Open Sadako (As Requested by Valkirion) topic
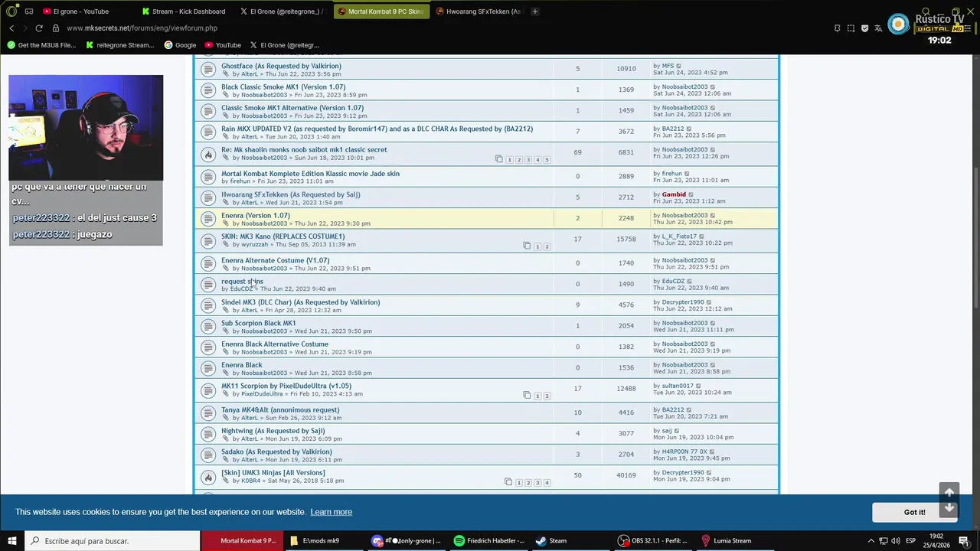Screen dimensions: 980x551 pos(276,452)
